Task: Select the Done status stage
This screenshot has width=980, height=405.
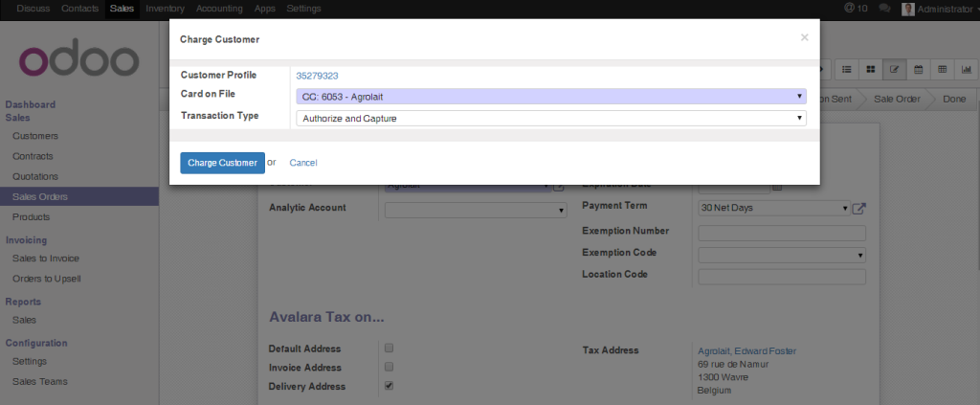Action: (954, 99)
